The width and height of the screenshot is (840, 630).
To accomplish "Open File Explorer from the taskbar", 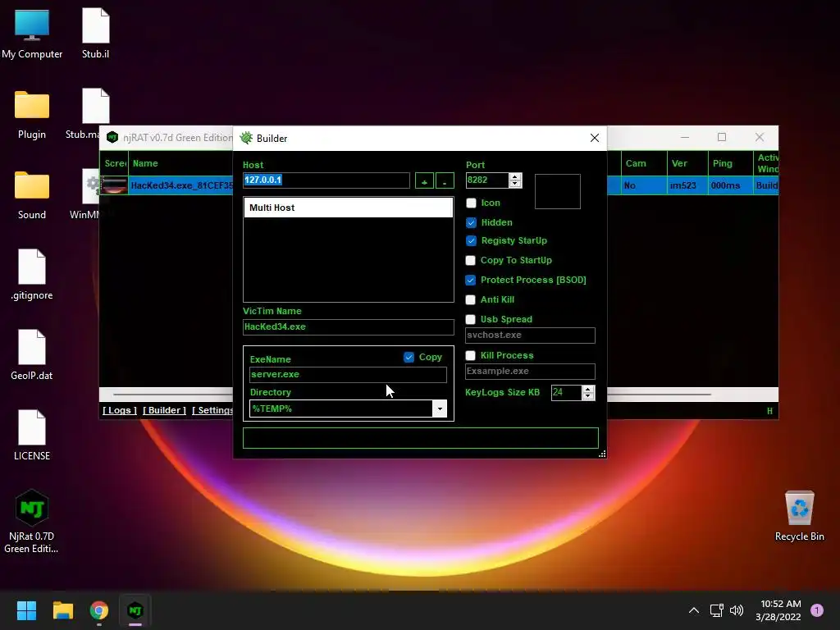I will [x=62, y=610].
